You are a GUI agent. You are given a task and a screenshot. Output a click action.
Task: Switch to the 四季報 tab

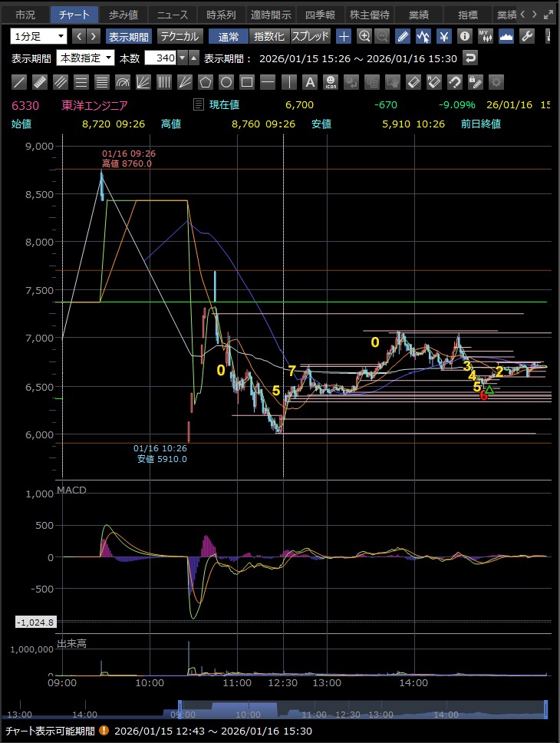coord(318,14)
